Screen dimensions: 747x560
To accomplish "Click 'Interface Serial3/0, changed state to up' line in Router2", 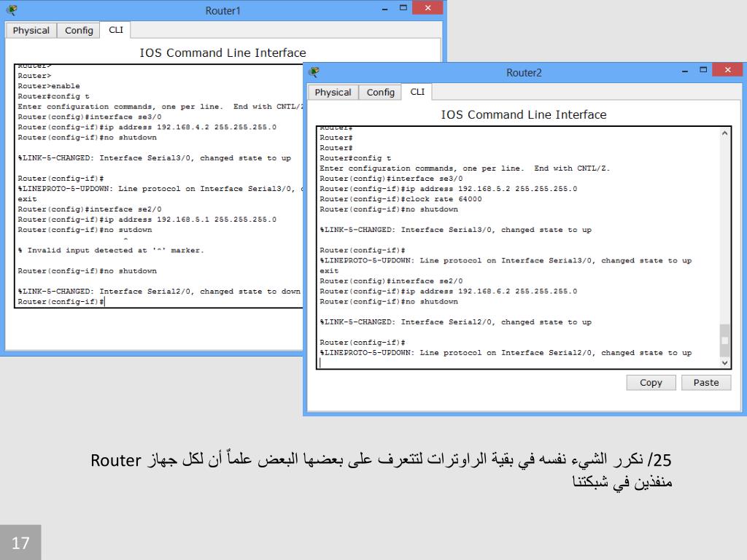I will coord(455,230).
